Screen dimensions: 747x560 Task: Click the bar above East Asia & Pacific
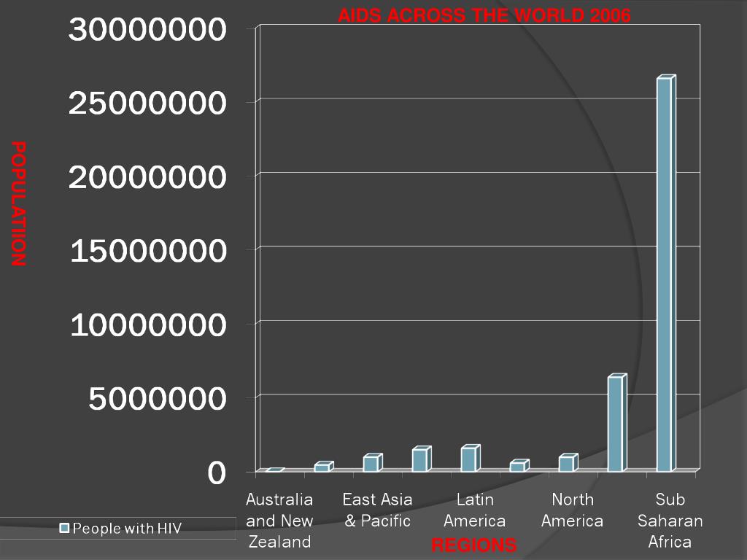click(x=373, y=462)
